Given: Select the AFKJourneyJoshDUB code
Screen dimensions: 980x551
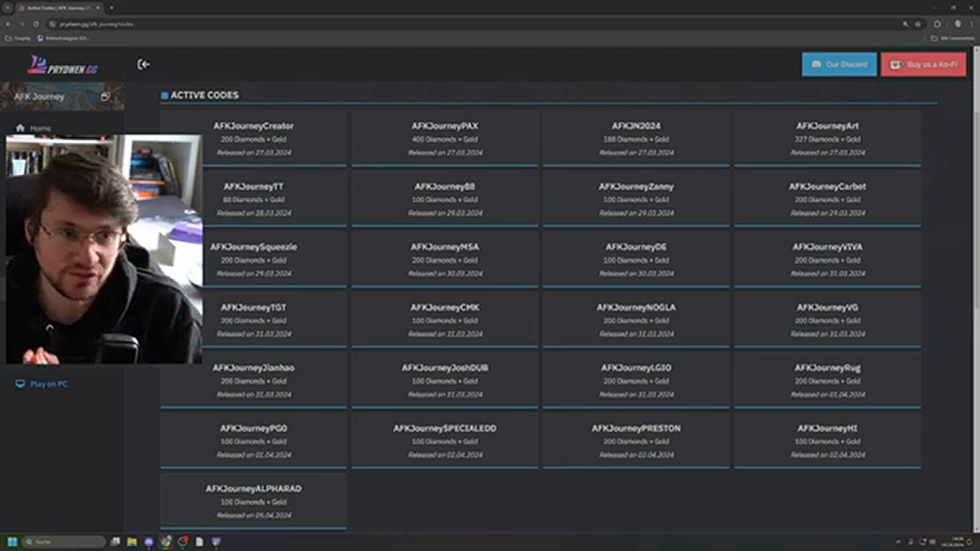Looking at the screenshot, I should coord(445,381).
